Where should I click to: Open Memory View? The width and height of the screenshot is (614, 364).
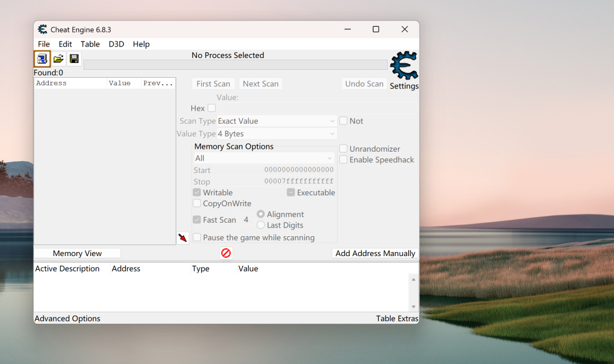[77, 253]
